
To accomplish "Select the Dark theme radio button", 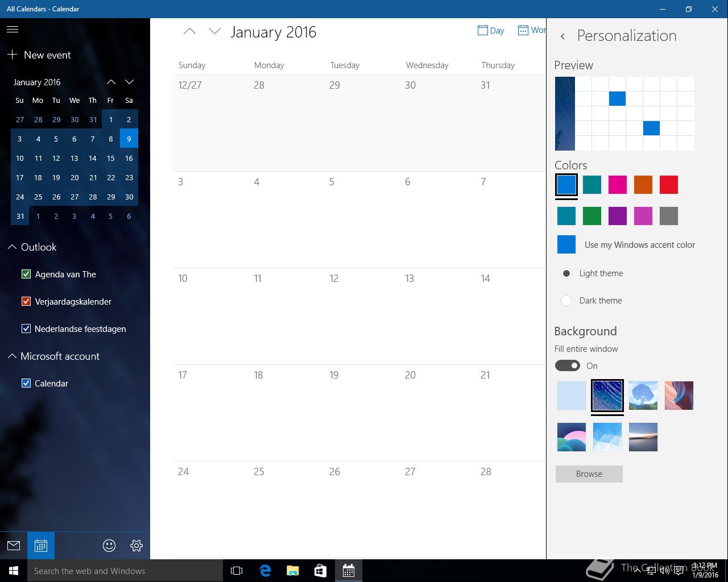I will (566, 301).
